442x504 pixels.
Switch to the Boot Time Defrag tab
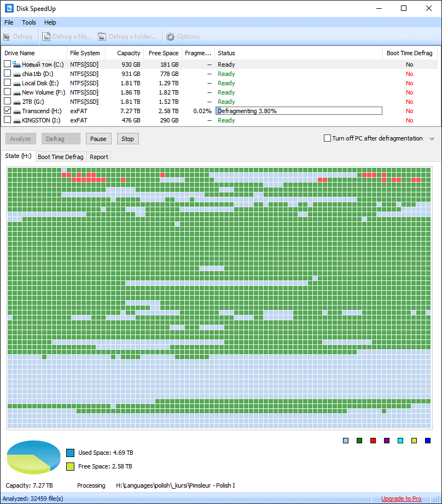61,157
